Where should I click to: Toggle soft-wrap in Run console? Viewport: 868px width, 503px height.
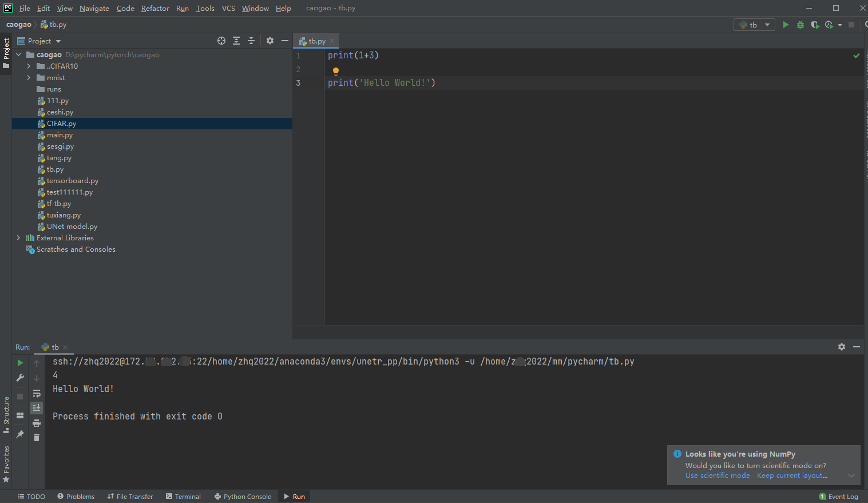click(x=37, y=393)
